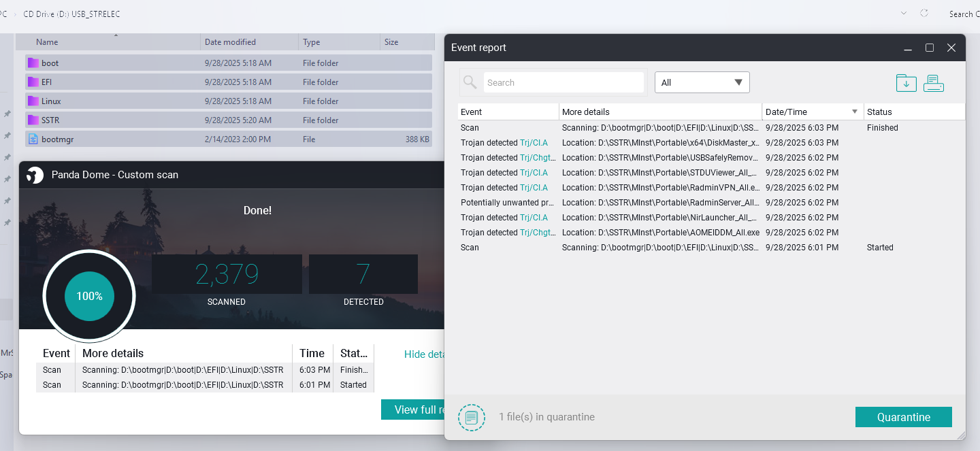
Task: Click the Time column header in Panda Dome
Action: (x=312, y=353)
